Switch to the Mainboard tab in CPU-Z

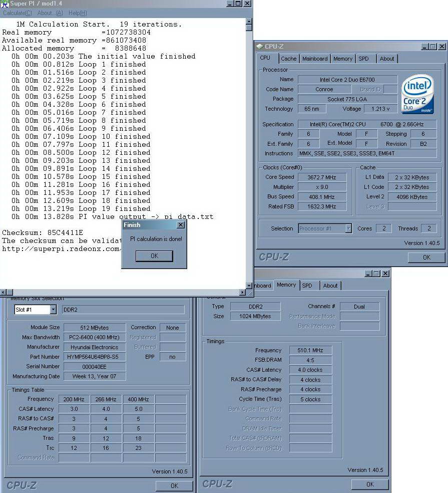coord(315,59)
